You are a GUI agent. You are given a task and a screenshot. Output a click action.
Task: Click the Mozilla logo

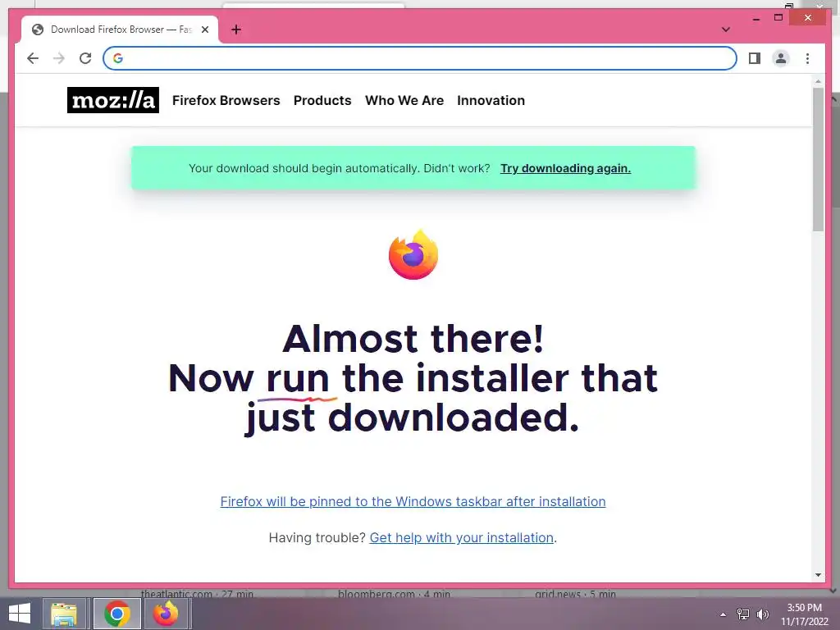pyautogui.click(x=113, y=100)
